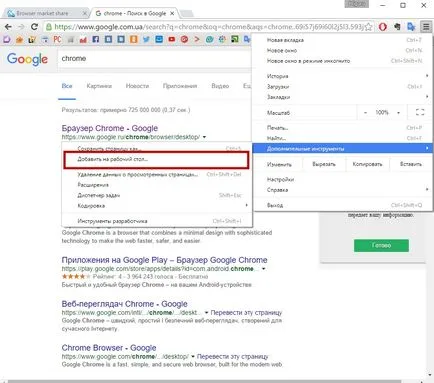Click Добавить на рабочий стол
The width and height of the screenshot is (434, 383).
tap(156, 160)
